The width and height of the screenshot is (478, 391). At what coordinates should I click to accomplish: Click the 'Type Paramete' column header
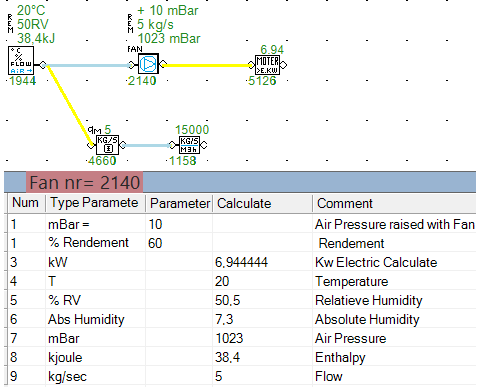click(x=94, y=203)
